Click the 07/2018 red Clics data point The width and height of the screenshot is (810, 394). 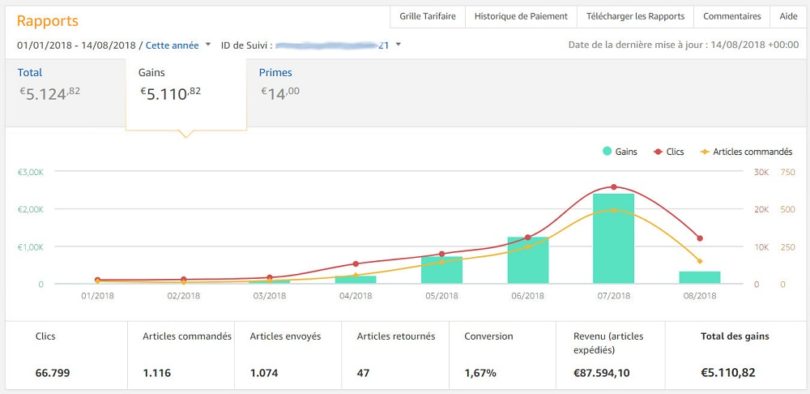pyautogui.click(x=614, y=187)
